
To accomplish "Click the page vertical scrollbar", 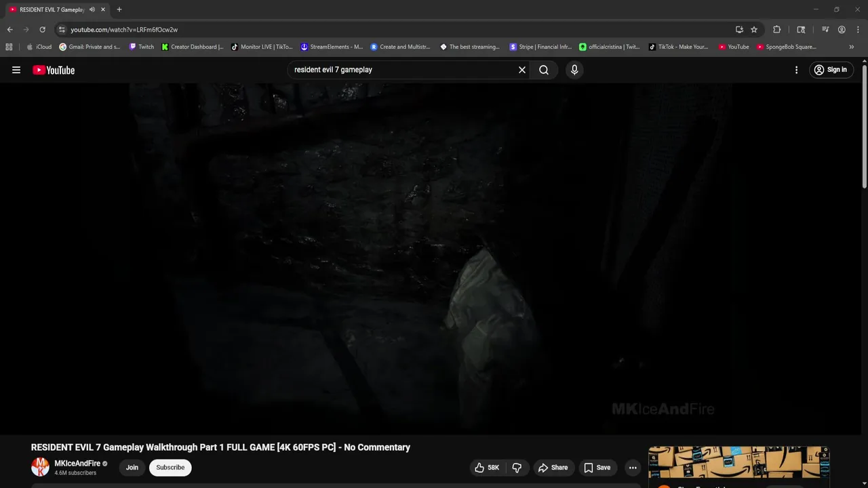I will (864, 125).
